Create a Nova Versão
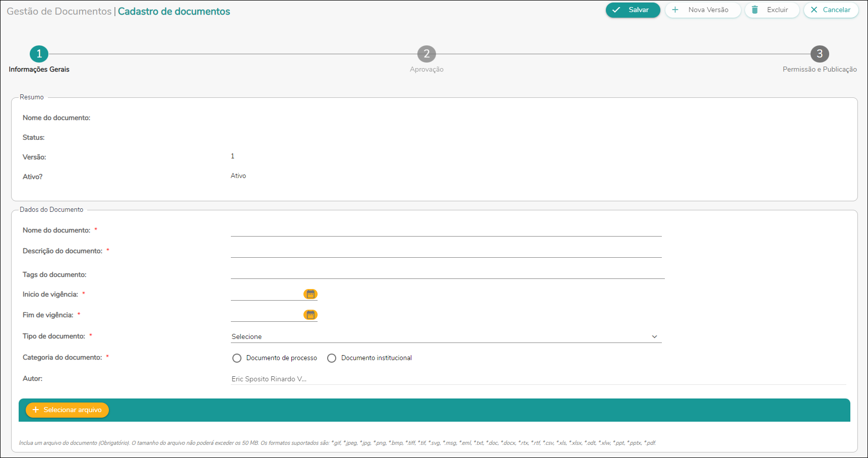The width and height of the screenshot is (868, 458). click(x=703, y=10)
